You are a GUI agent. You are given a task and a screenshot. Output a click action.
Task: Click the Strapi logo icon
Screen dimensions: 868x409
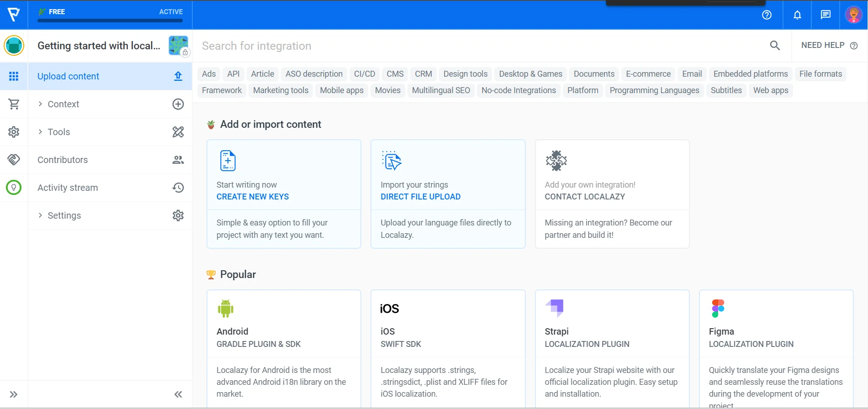tap(554, 308)
